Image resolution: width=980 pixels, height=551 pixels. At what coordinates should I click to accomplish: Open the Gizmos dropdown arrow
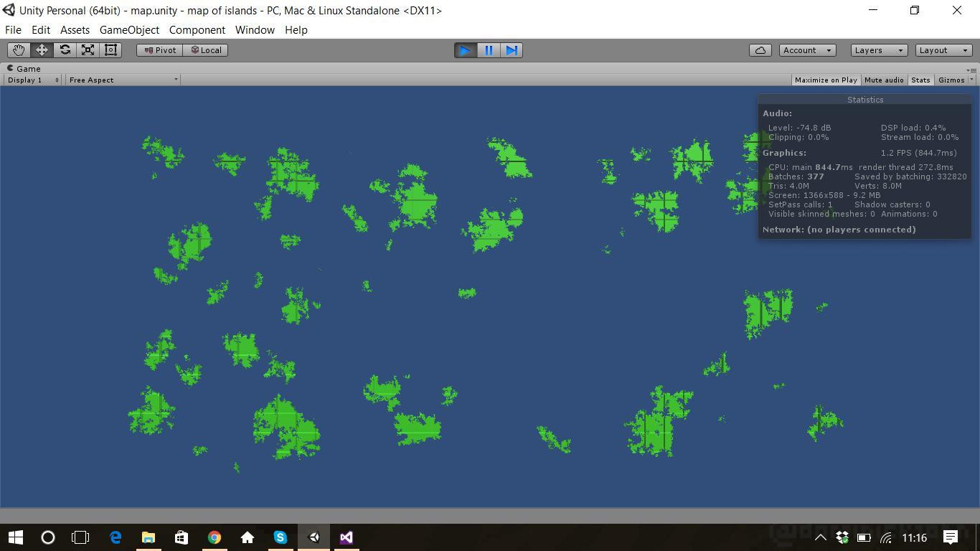click(971, 80)
